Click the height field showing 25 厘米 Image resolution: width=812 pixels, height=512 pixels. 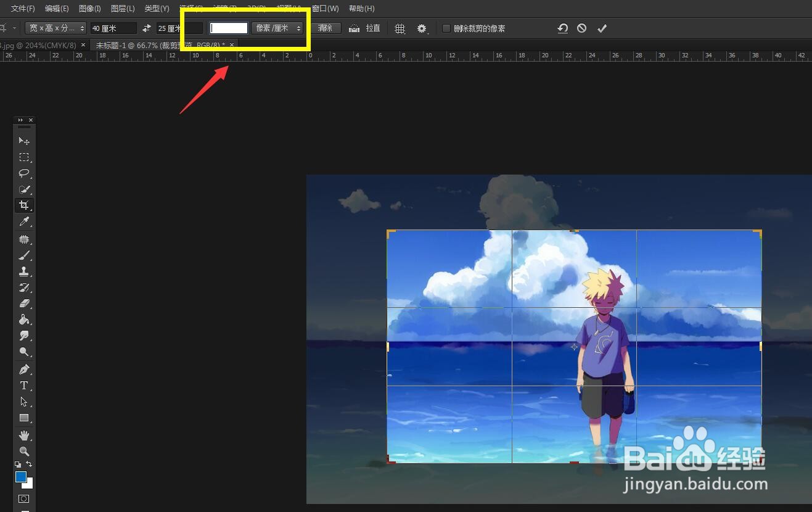pos(179,28)
